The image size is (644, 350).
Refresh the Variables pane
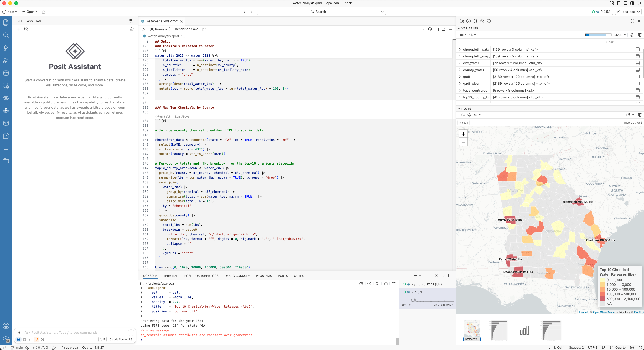click(632, 35)
